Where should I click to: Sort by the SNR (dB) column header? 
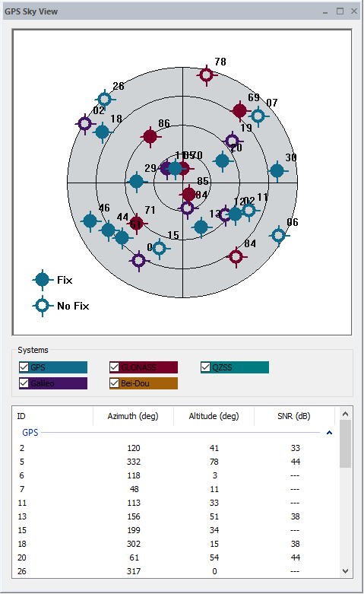[x=294, y=416]
